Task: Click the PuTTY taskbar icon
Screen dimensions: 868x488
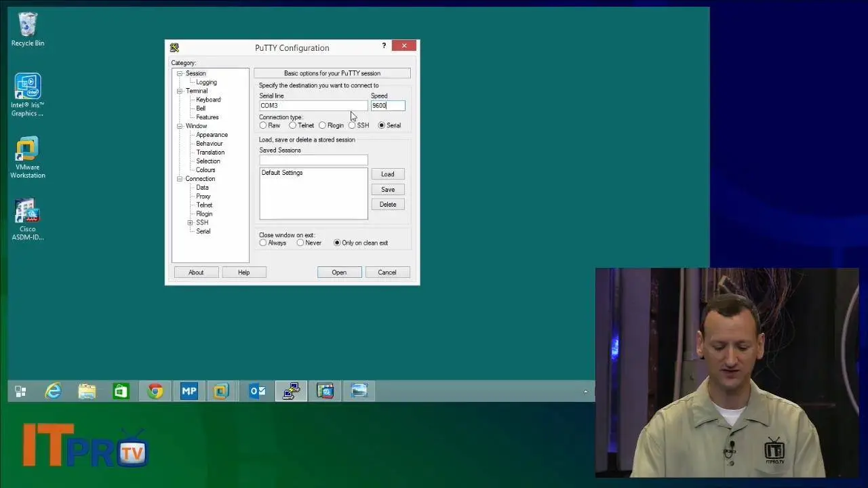Action: [x=291, y=391]
